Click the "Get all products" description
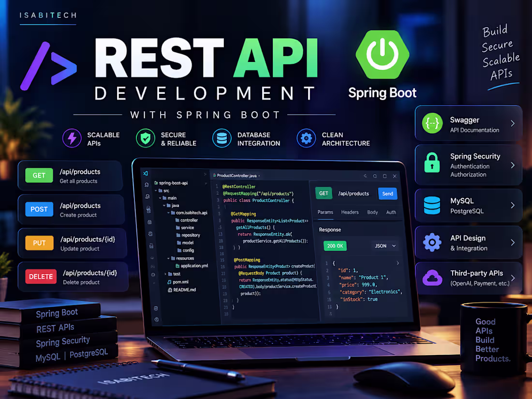Viewport: 532px width, 399px height. pos(79,181)
